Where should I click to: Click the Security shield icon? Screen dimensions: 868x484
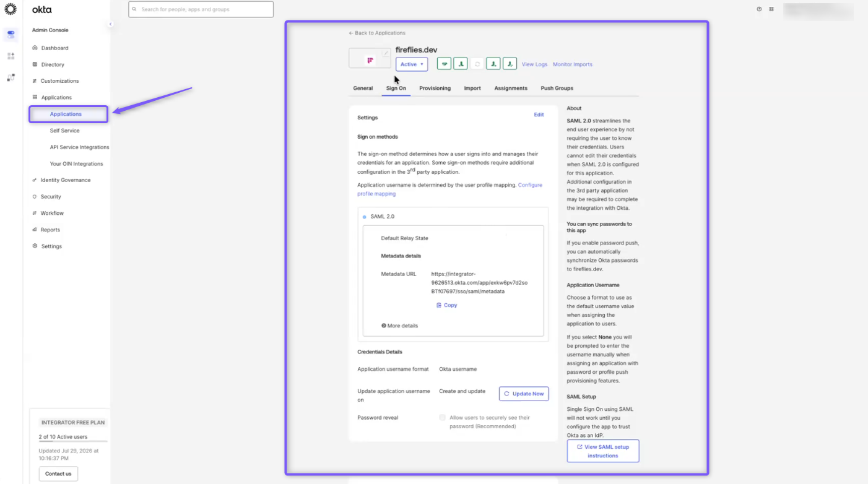tap(35, 197)
